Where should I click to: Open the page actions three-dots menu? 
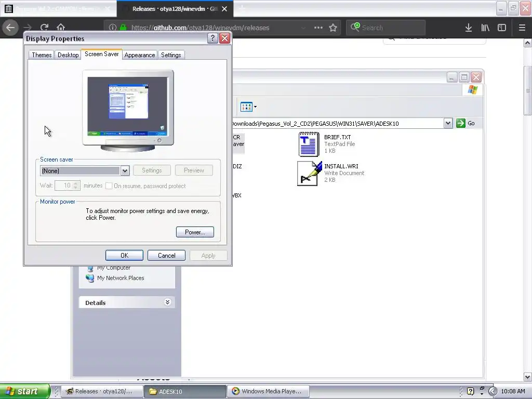[x=318, y=28]
